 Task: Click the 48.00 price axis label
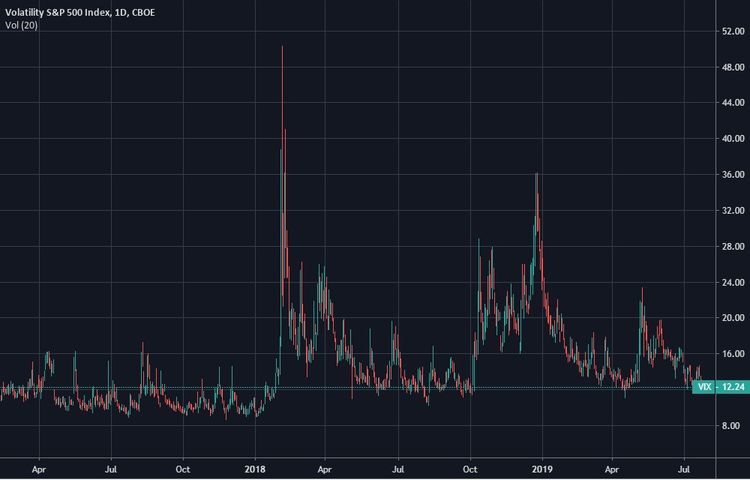pos(733,67)
